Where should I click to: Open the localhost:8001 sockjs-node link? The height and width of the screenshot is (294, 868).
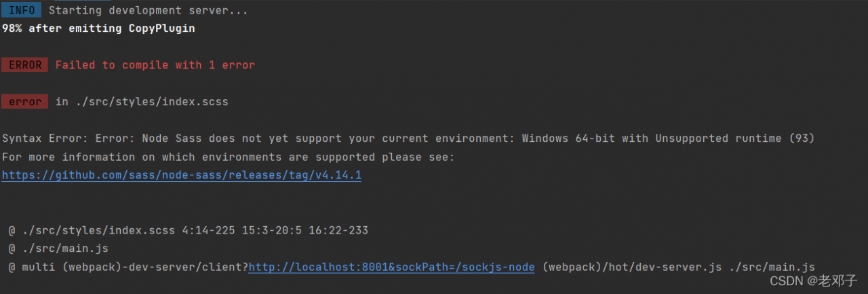(391, 267)
